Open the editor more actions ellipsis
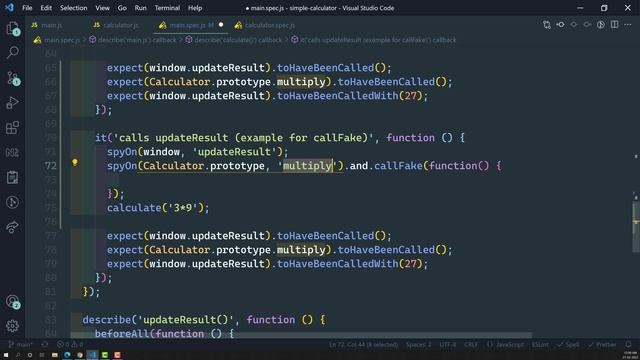 (628, 25)
